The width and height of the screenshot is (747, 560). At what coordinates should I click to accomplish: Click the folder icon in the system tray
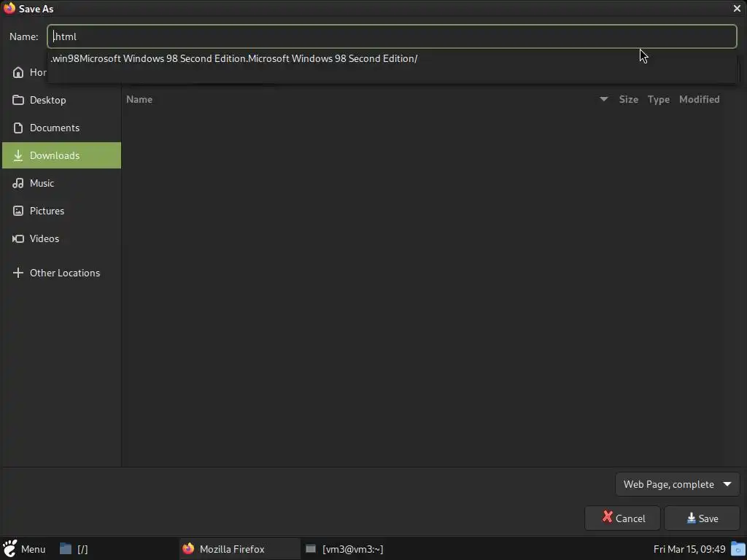(738, 549)
